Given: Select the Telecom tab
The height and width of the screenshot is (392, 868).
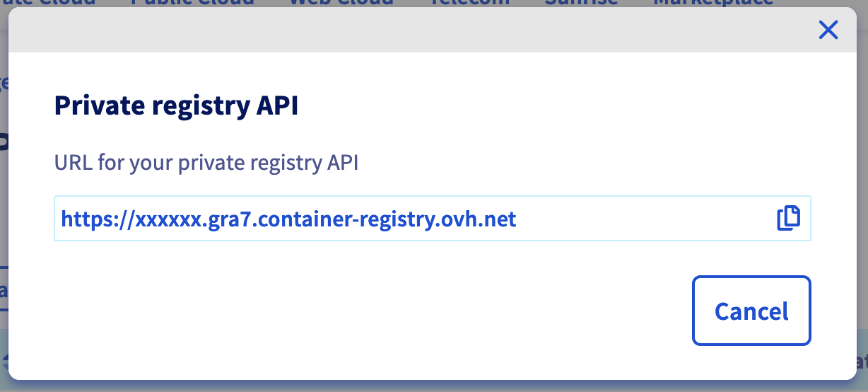Looking at the screenshot, I should pyautogui.click(x=469, y=2).
